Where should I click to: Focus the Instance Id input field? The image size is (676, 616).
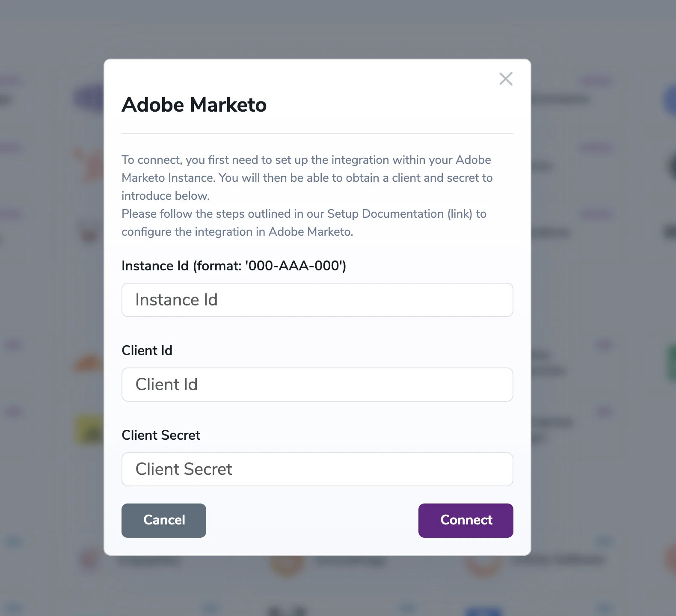317,300
